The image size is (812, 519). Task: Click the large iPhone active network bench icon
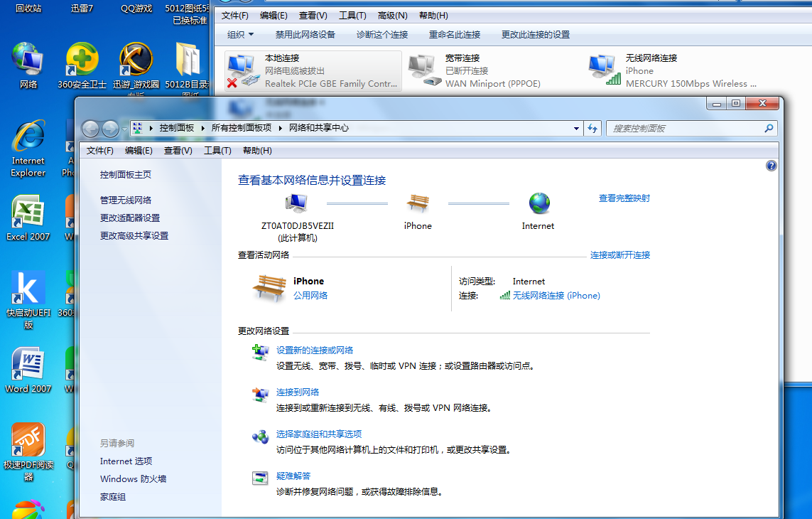tap(269, 288)
